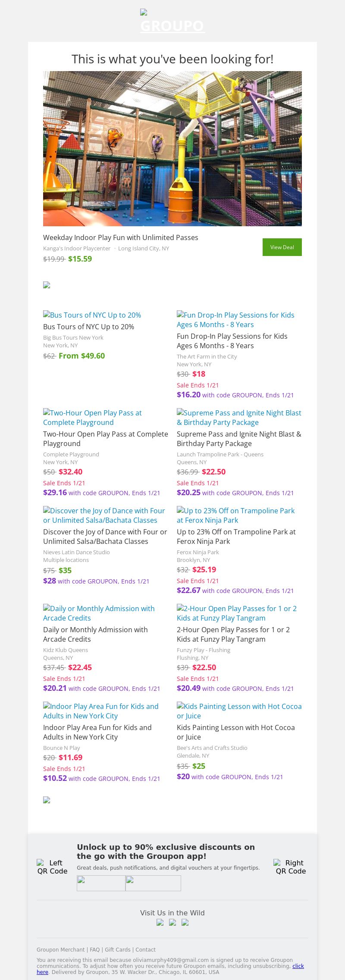Open the middle social icon under Visit Us

pos(172,923)
